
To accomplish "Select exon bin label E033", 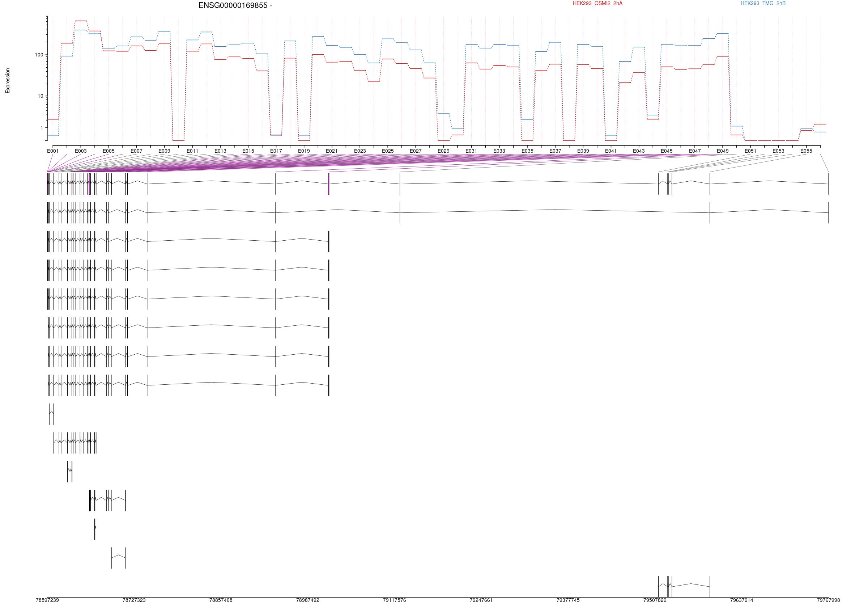I will [499, 151].
